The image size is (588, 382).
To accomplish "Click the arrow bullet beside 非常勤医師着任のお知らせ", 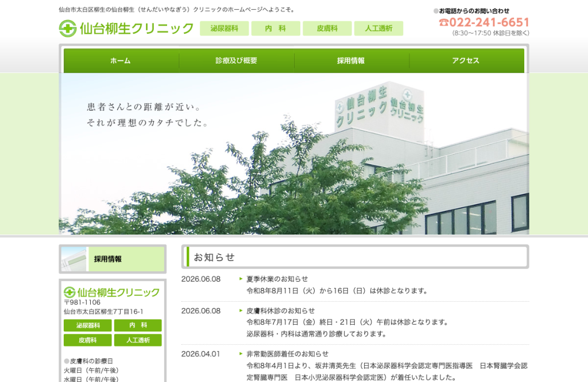I will [241, 353].
